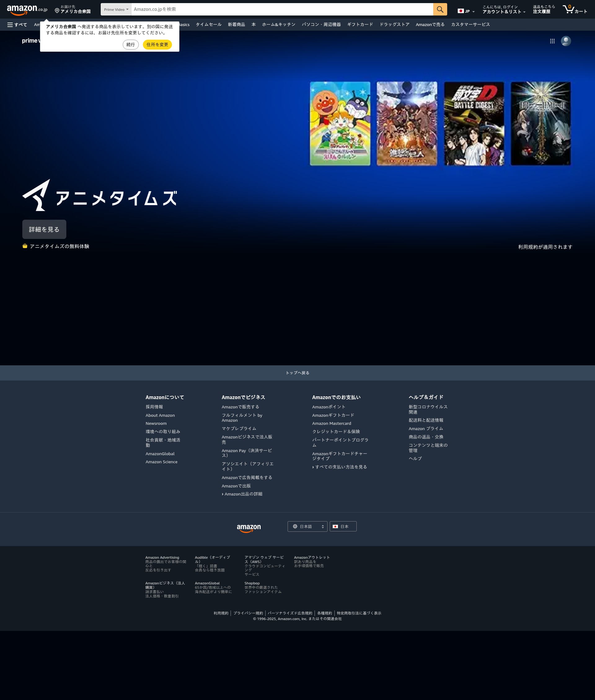This screenshot has height=700, width=595.
Task: Click the orange search magnifier button
Action: coord(440,9)
